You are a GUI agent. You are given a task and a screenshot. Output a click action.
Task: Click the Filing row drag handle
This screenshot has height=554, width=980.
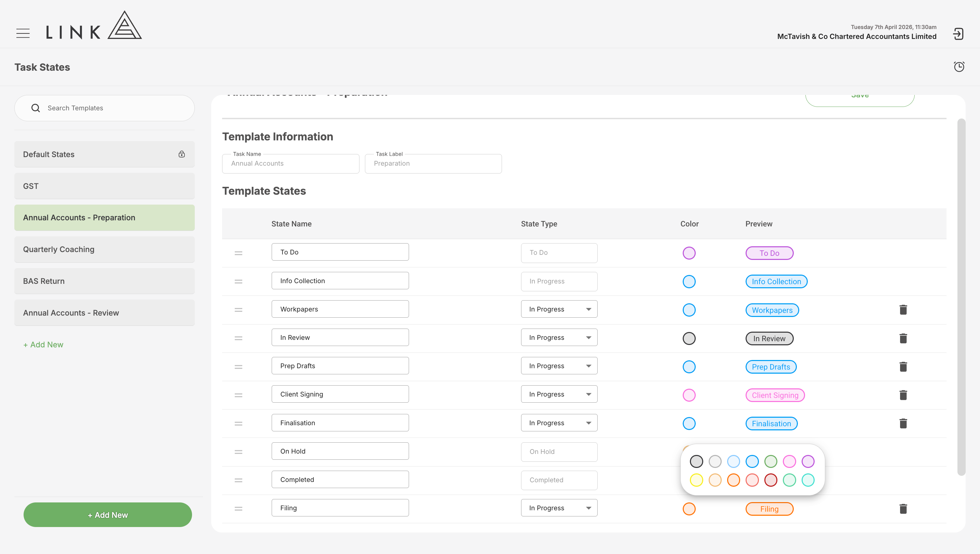tap(238, 509)
